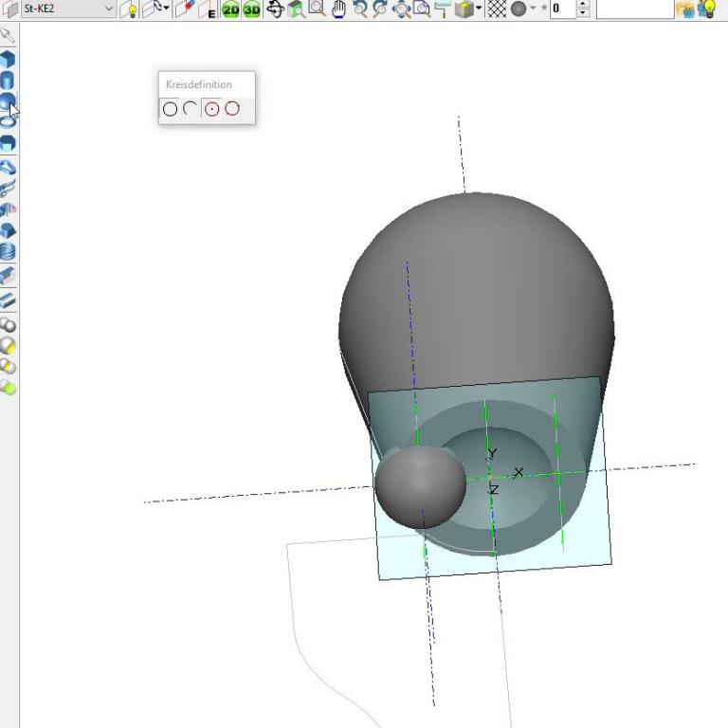The height and width of the screenshot is (728, 728).
Task: Select the box solid tool
Action: 8,59
